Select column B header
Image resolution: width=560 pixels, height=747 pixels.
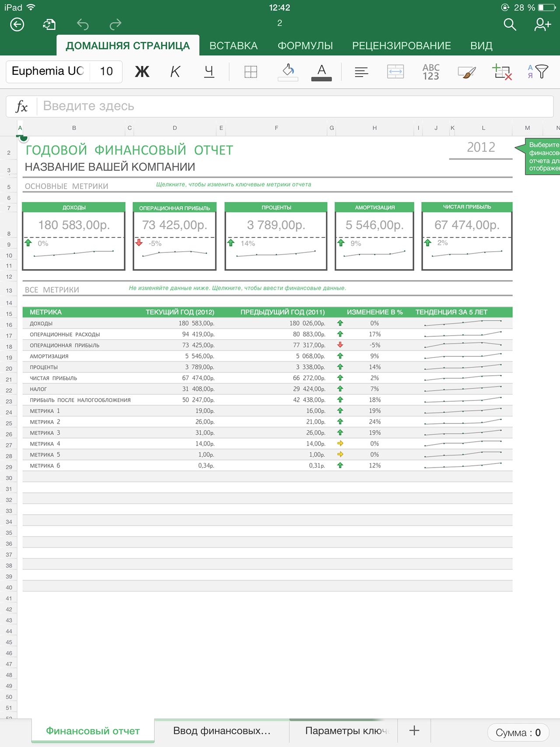click(x=74, y=128)
